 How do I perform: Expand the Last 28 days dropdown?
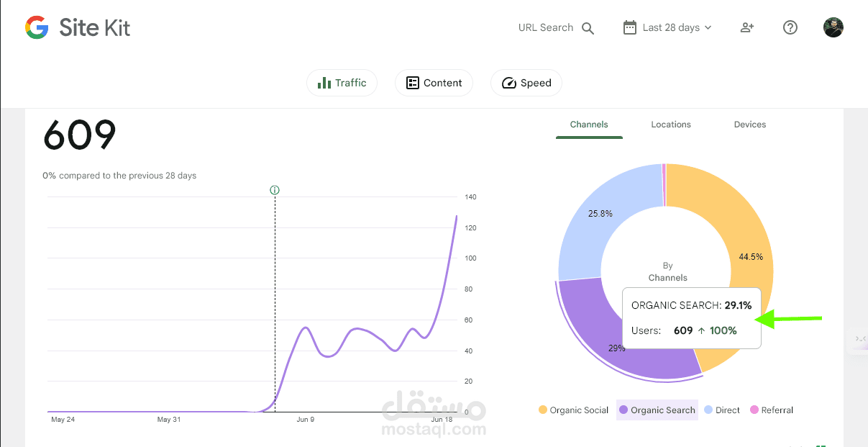667,27
